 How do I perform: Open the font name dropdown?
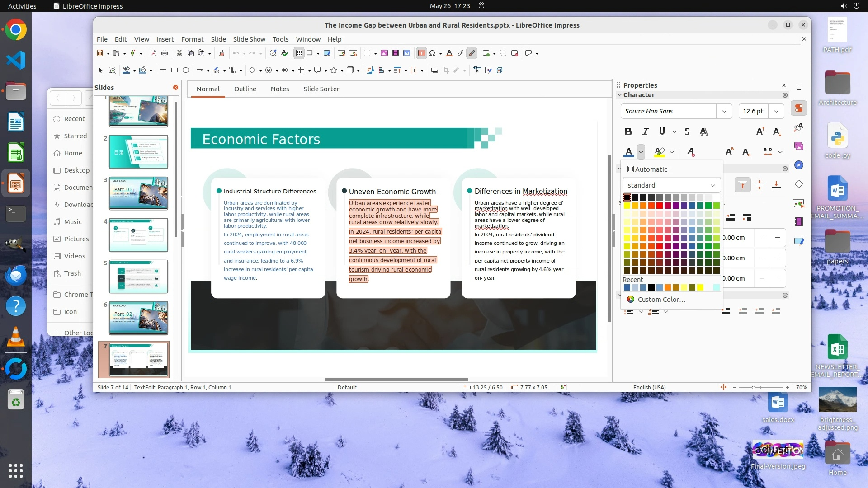[x=724, y=111]
